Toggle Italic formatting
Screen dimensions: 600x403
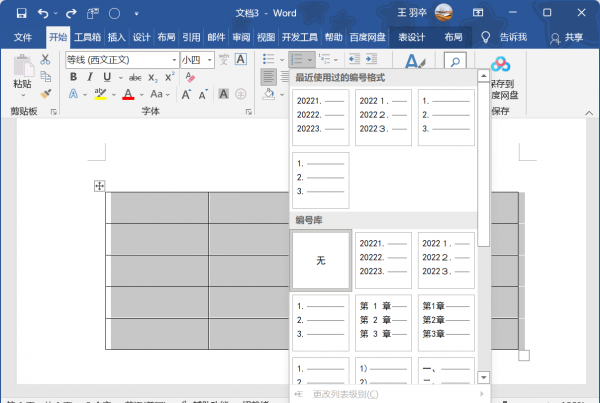click(x=90, y=77)
